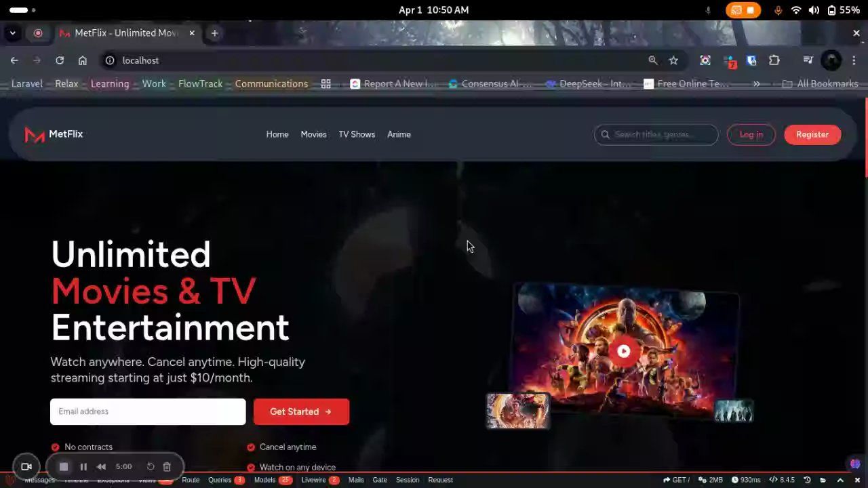The width and height of the screenshot is (868, 488).
Task: Open the Communications bookmark folder
Action: click(x=271, y=83)
